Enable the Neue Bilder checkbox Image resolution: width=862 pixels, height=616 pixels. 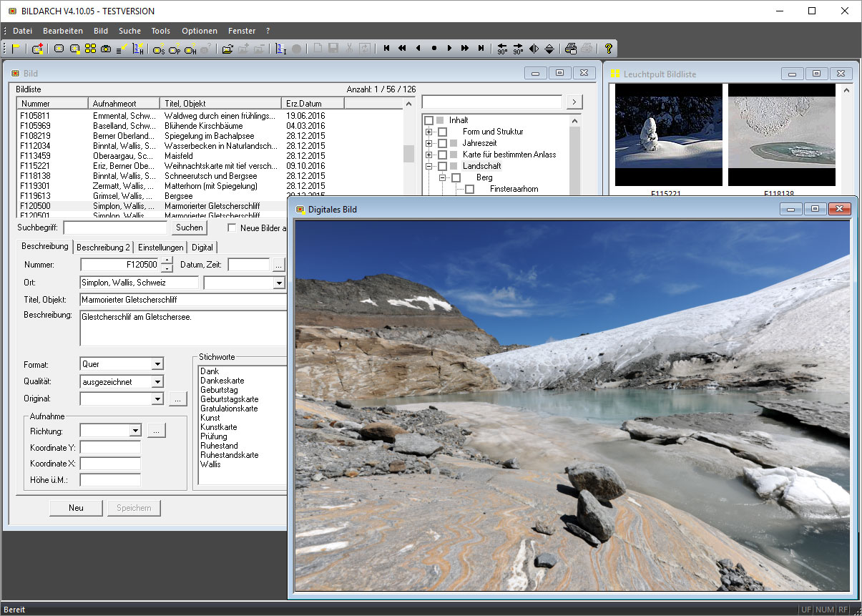point(232,228)
